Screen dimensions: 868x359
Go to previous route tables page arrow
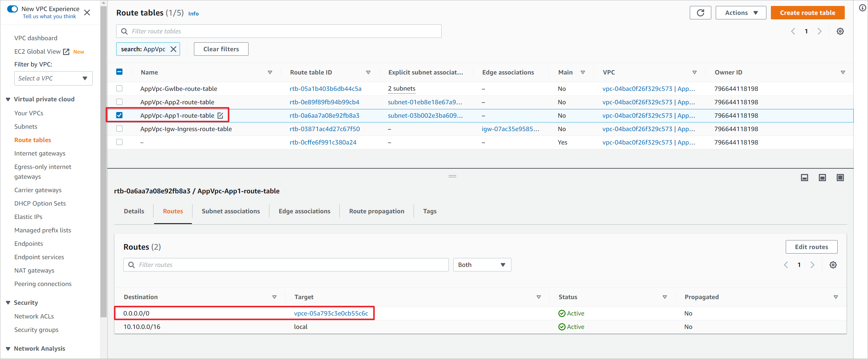coord(793,31)
